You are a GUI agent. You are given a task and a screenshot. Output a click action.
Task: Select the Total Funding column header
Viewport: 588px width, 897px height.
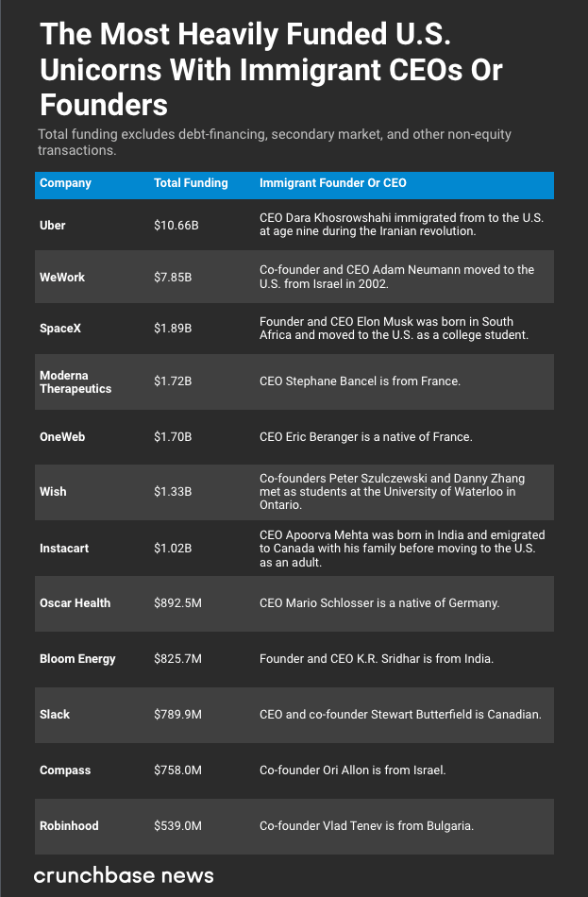(191, 183)
